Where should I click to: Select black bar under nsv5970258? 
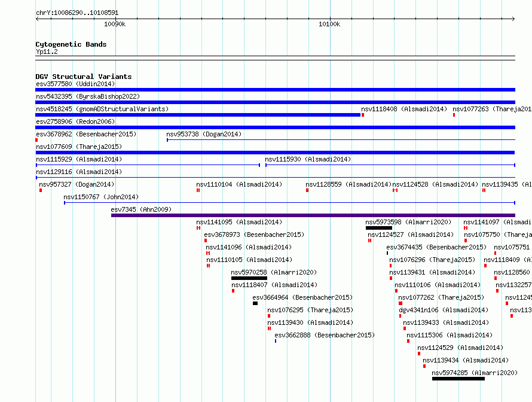tap(249, 278)
